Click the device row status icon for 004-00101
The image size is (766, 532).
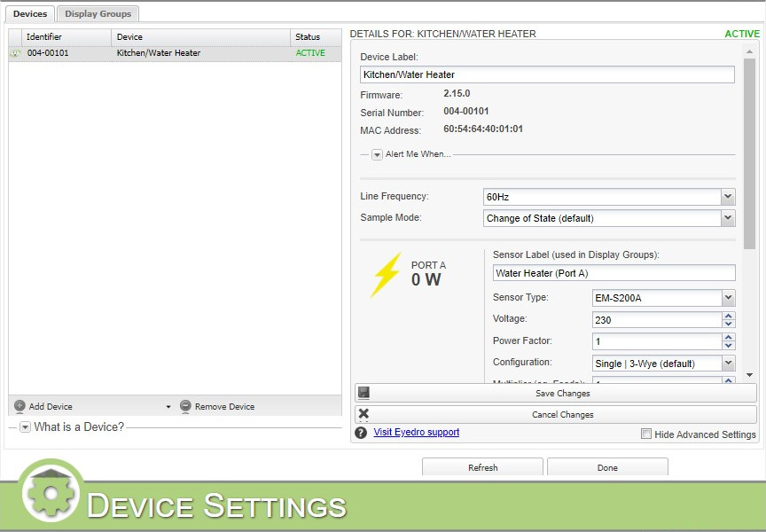pyautogui.click(x=15, y=53)
